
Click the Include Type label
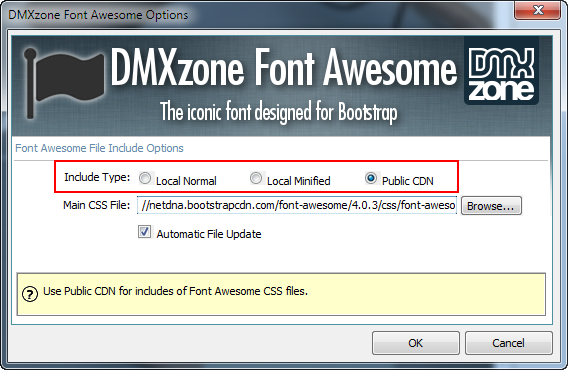(x=97, y=177)
